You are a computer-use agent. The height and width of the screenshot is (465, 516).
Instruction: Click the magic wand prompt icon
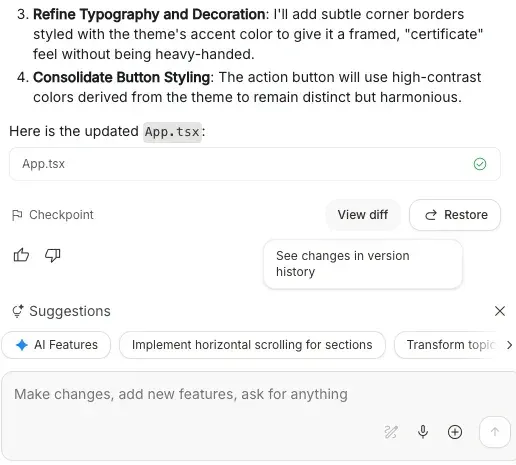[x=391, y=432]
